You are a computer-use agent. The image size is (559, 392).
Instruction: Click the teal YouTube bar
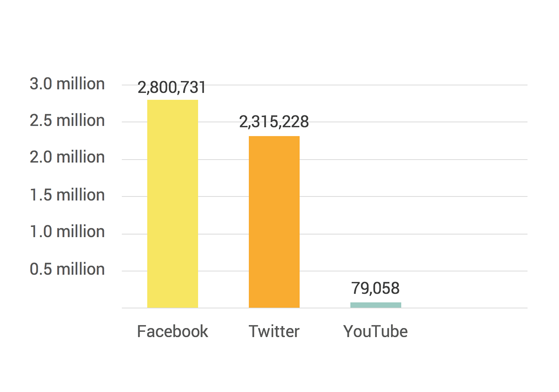tap(376, 305)
